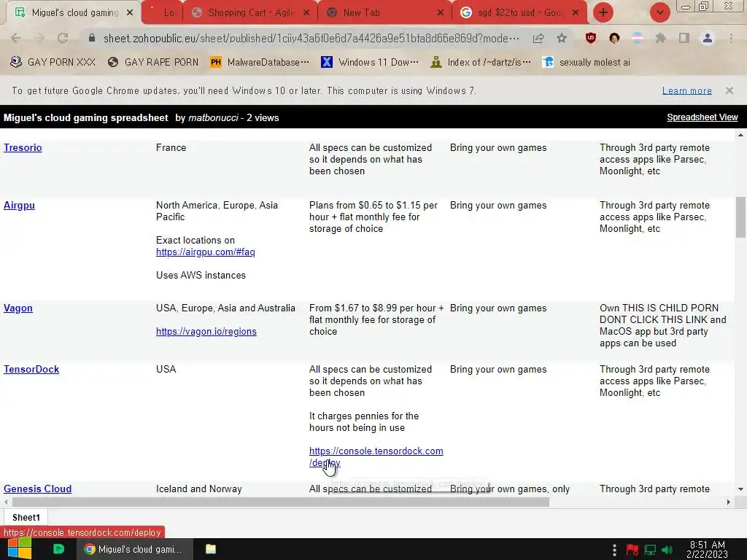Click the network tray icon
This screenshot has width=747, height=560.
650,550
